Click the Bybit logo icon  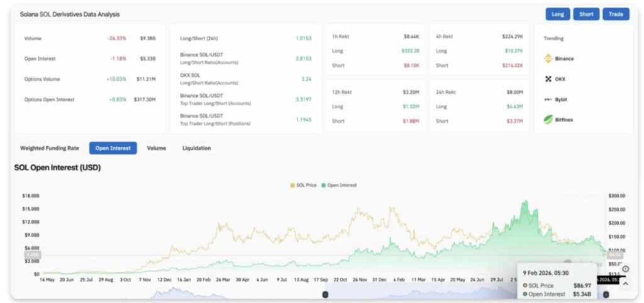548,99
